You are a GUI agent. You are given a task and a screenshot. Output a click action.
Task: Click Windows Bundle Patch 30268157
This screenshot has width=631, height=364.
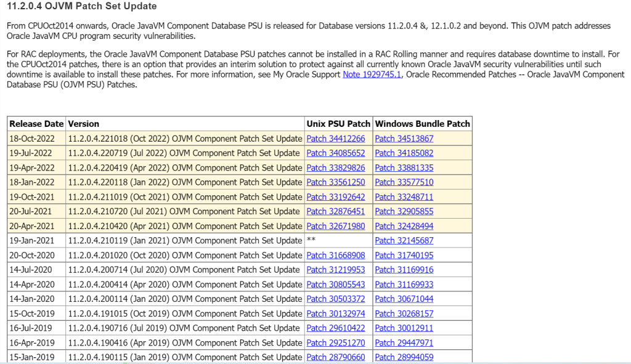[x=404, y=313]
